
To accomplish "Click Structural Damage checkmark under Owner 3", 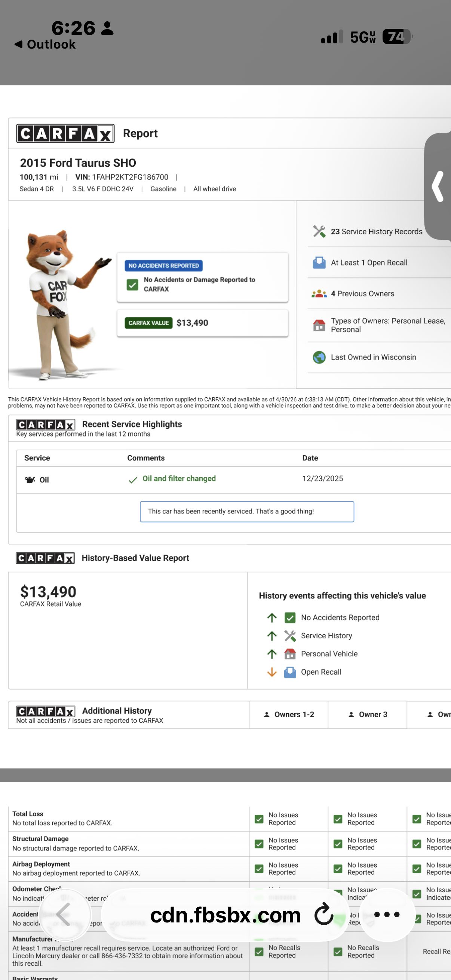I will tap(338, 844).
